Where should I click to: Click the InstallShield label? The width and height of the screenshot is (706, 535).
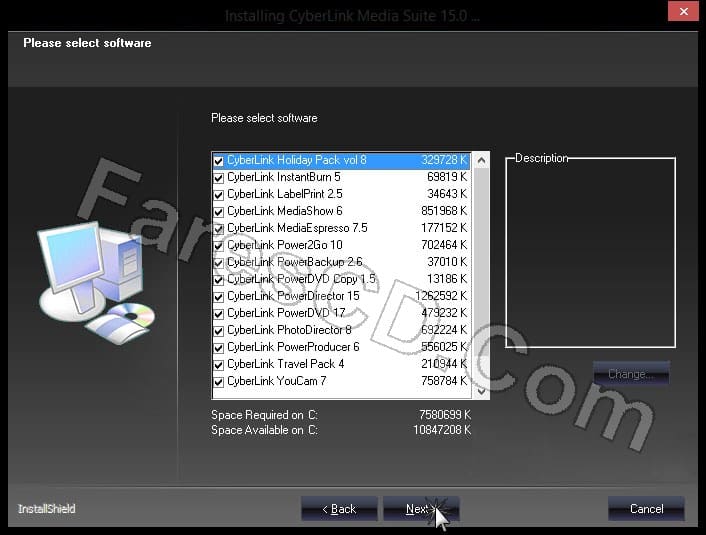(x=46, y=509)
